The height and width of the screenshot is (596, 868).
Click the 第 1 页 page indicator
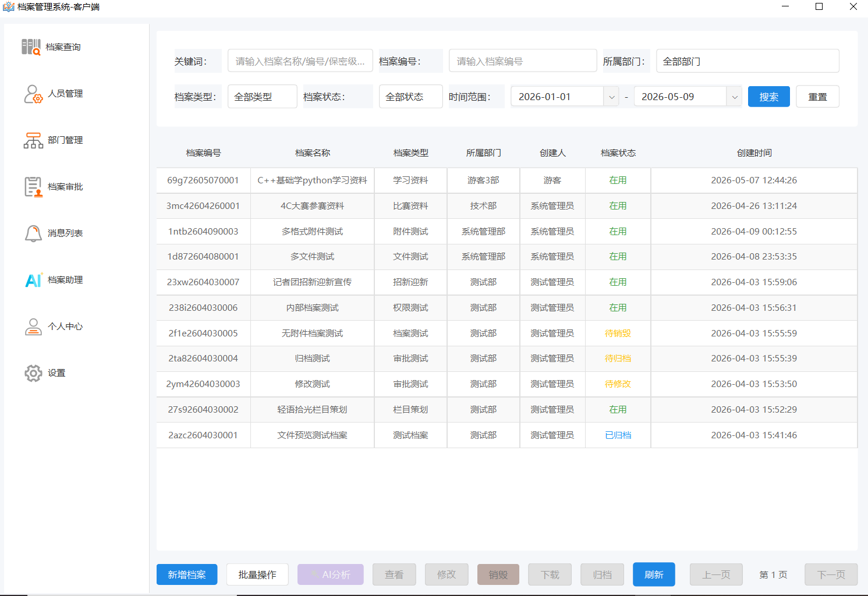tap(773, 574)
